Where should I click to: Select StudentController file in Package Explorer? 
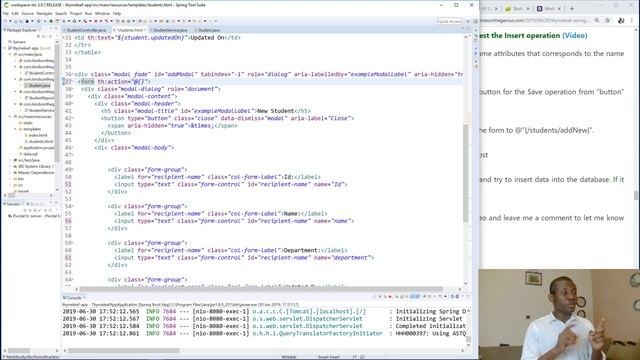click(x=41, y=73)
